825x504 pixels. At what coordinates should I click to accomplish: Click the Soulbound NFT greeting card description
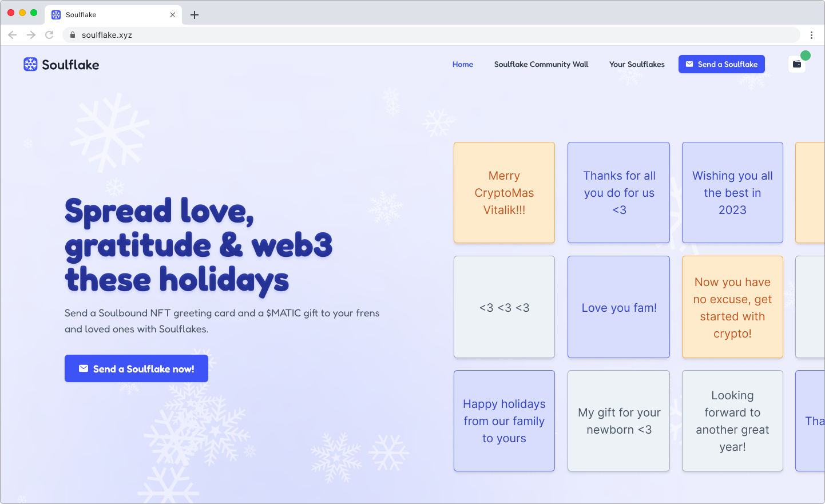[222, 321]
